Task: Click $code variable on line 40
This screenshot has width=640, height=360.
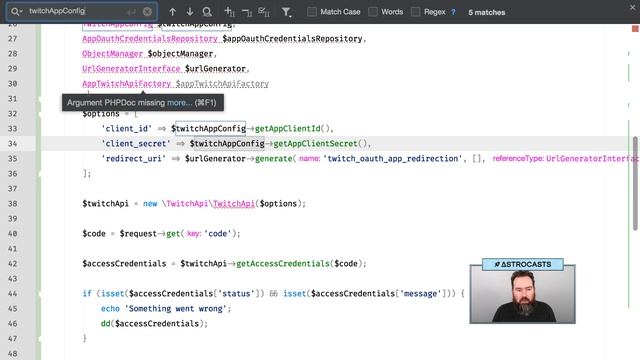Action: click(x=94, y=234)
